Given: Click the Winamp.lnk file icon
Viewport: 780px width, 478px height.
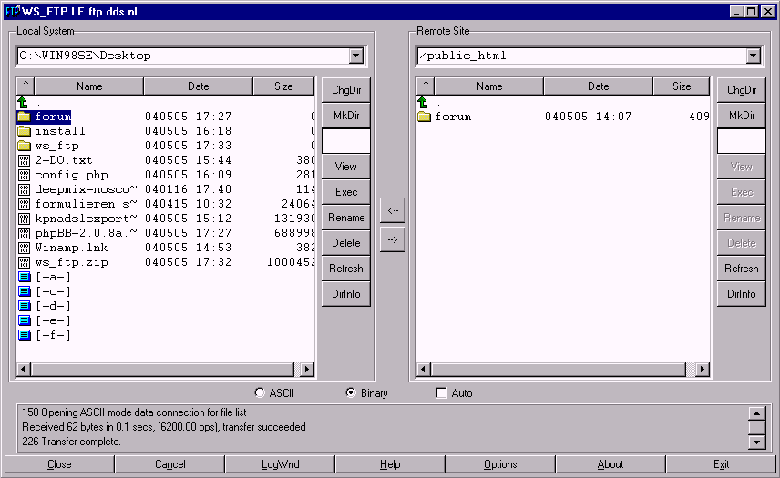Looking at the screenshot, I should pos(24,247).
